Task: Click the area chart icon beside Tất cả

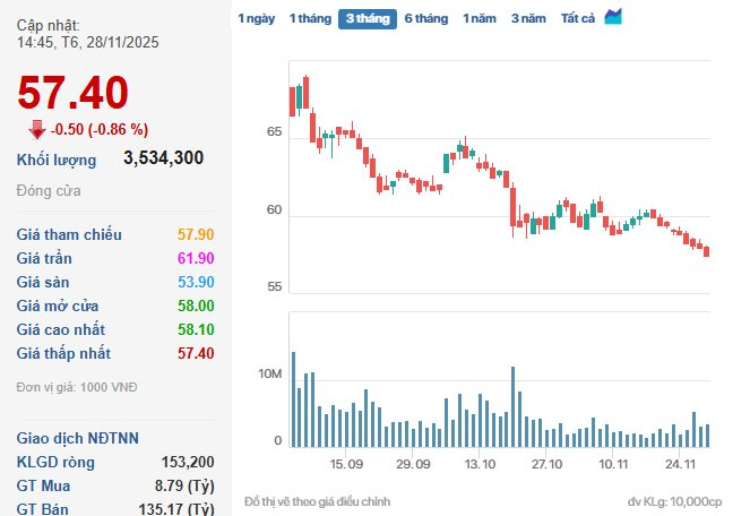Action: pos(613,17)
